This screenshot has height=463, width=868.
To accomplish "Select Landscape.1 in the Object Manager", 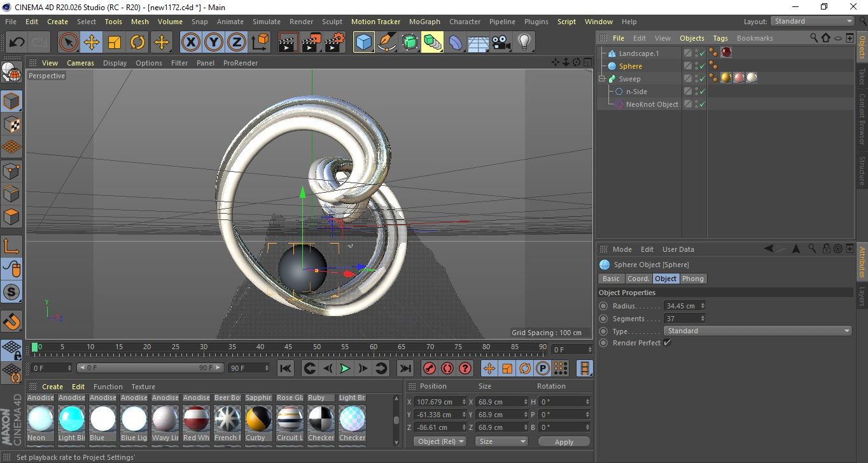I will tap(639, 53).
